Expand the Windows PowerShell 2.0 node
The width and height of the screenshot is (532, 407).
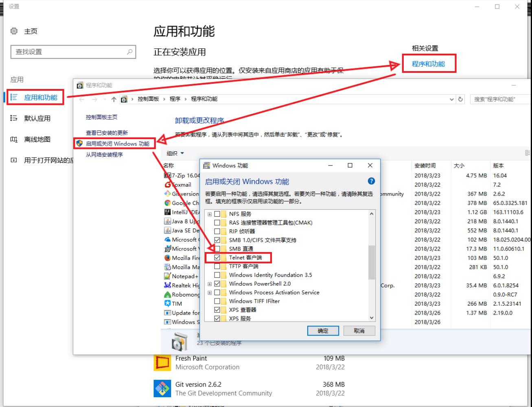210,284
